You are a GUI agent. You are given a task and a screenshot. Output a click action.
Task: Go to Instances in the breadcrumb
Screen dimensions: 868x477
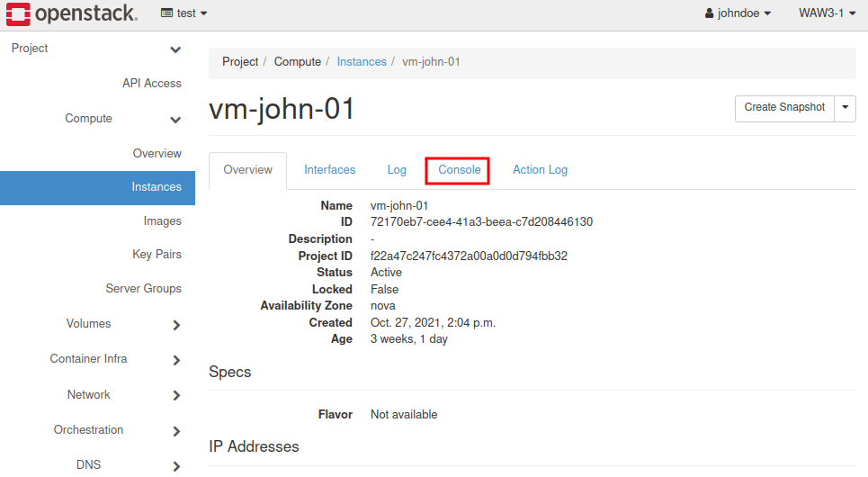362,62
